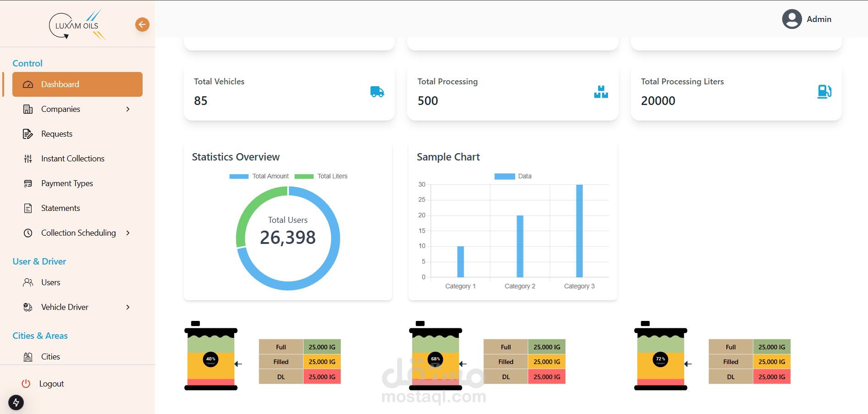Viewport: 868px width, 414px height.
Task: Click the fuel pump icon in Processing Liters
Action: [824, 92]
